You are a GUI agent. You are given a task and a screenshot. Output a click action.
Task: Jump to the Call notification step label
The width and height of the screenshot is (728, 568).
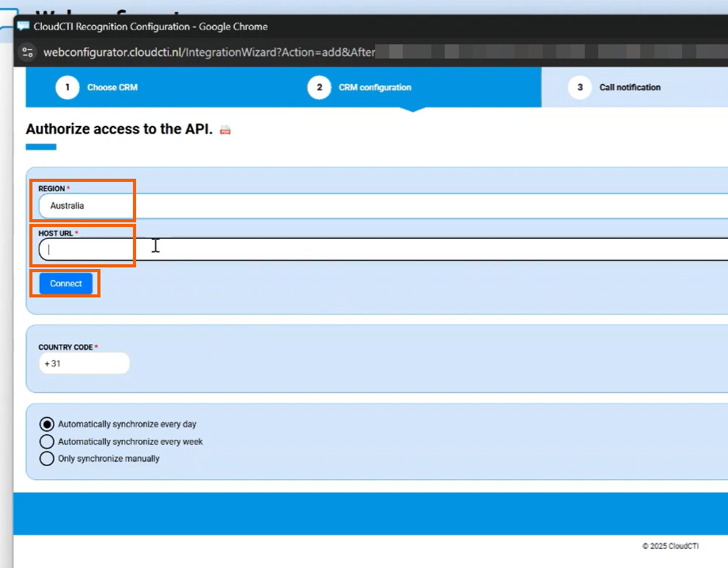click(x=630, y=87)
